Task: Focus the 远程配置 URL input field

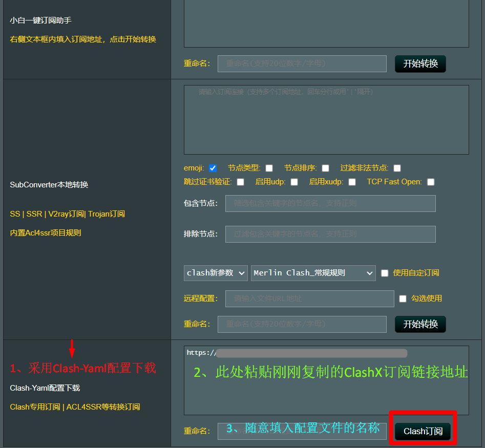Action: tap(310, 298)
